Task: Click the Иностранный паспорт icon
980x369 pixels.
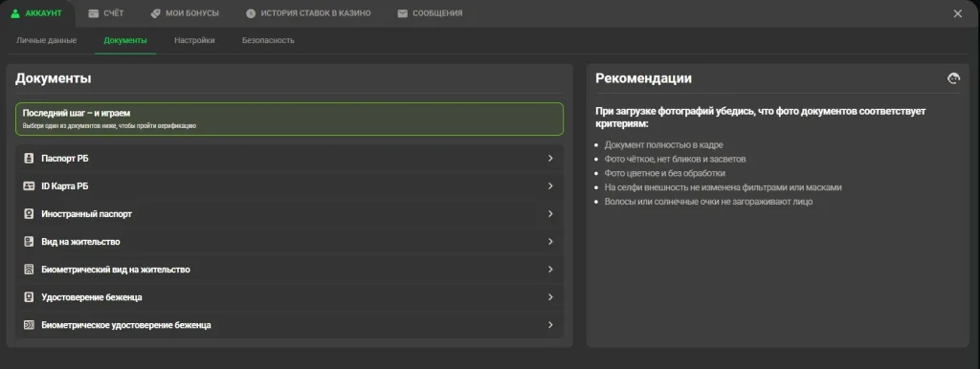Action: tap(28, 213)
